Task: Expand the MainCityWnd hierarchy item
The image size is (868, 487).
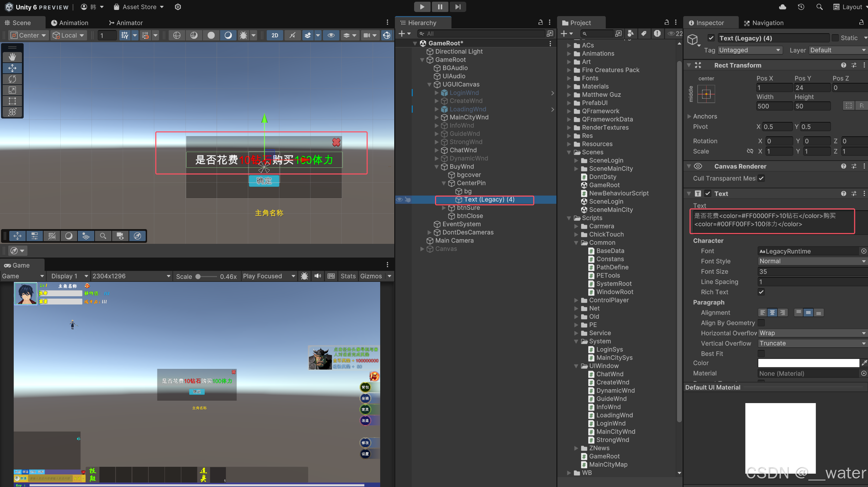Action: 437,117
